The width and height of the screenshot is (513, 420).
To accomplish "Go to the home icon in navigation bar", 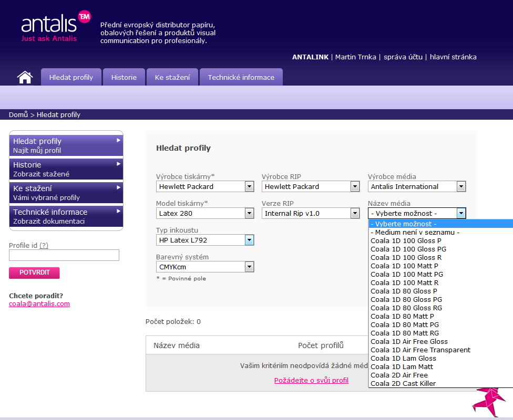I will [25, 78].
